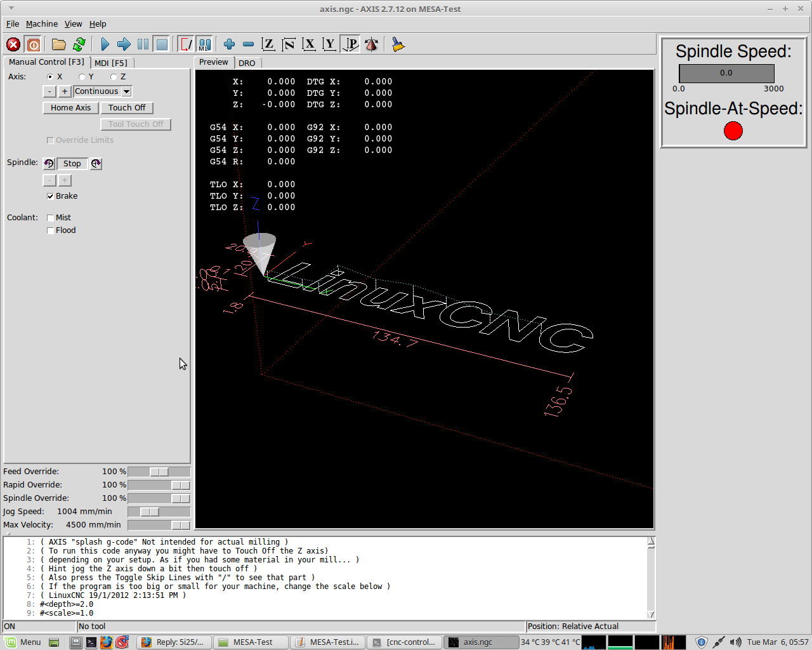Switch to the MESA-Test folder taskbar item
Viewport: 812px width, 650px height.
click(250, 642)
